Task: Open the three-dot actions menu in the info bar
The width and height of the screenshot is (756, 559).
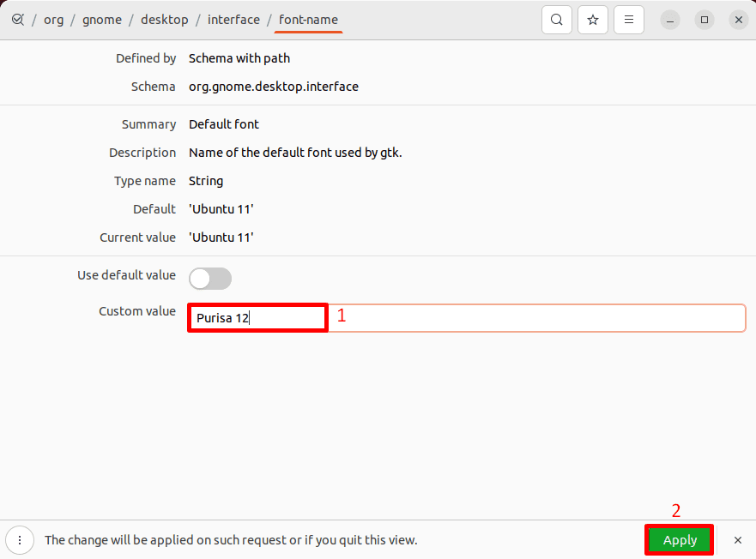Action: (x=19, y=540)
